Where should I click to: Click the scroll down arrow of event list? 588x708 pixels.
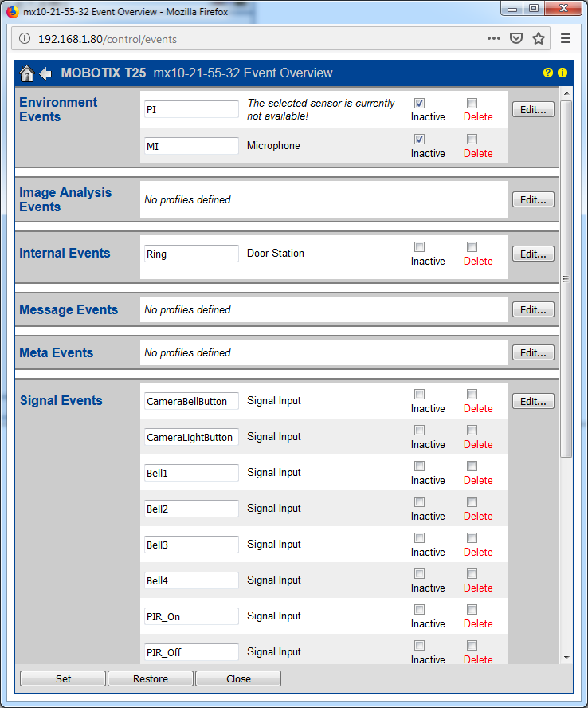pos(566,658)
